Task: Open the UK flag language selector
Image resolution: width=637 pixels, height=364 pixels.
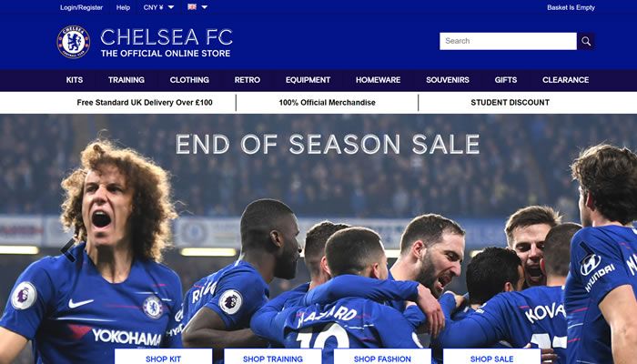Action: click(x=192, y=7)
